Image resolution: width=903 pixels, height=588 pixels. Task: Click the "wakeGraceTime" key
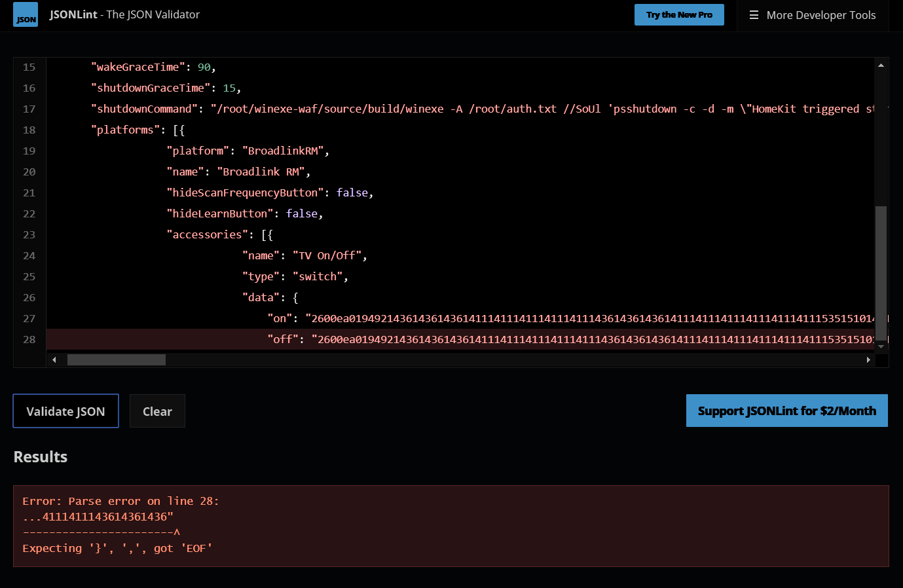pos(138,67)
